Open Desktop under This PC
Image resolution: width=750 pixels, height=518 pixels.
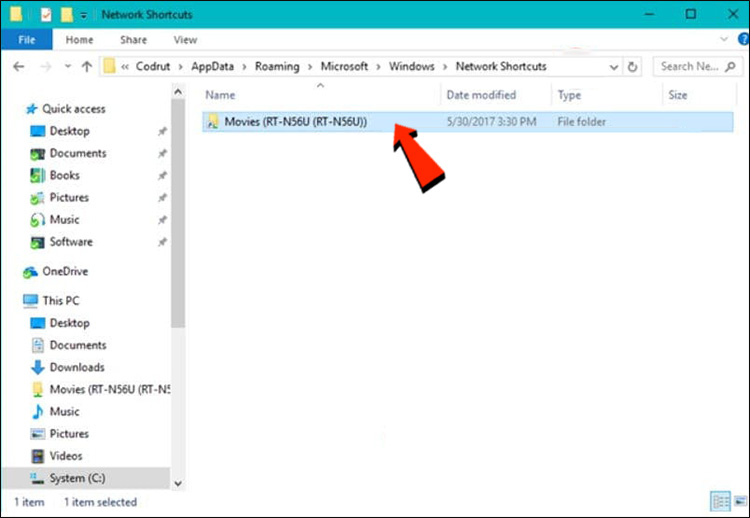pyautogui.click(x=69, y=323)
